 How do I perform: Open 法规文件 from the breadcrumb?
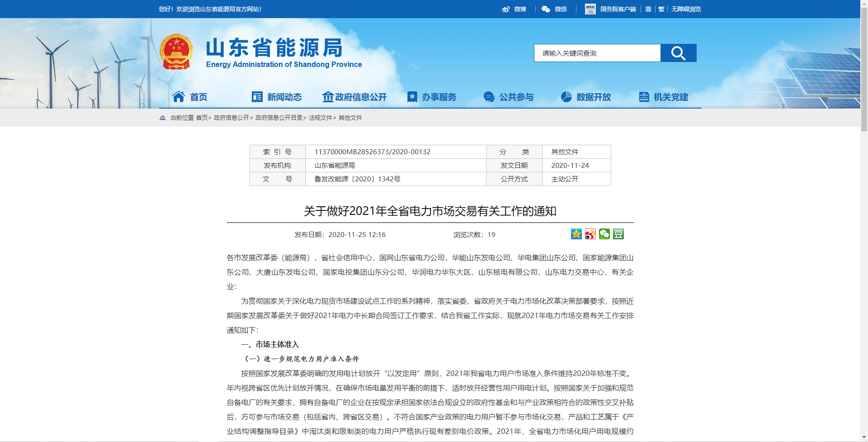point(321,118)
